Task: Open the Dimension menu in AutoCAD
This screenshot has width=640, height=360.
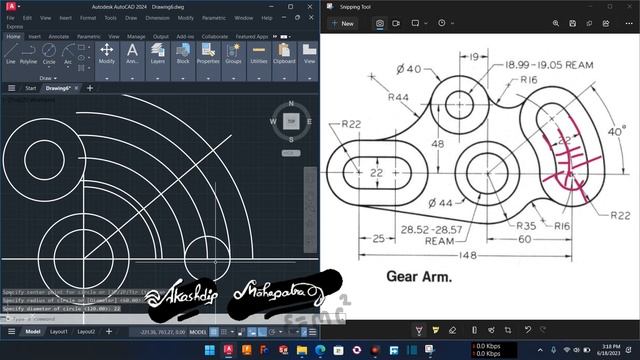Action: tap(158, 18)
